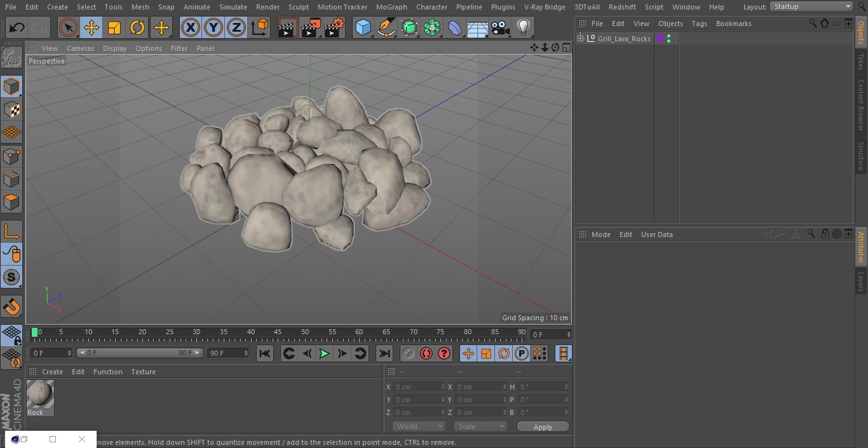Click the Undo arrow icon
The image size is (868, 448).
[x=17, y=28]
